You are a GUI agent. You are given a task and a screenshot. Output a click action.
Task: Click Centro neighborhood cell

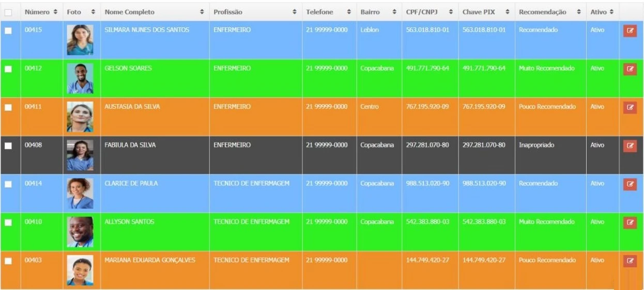click(x=370, y=107)
